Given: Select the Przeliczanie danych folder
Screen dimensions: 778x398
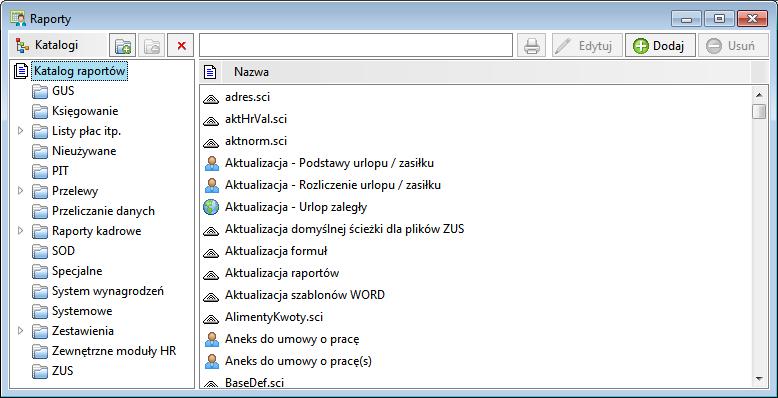Looking at the screenshot, I should (103, 211).
